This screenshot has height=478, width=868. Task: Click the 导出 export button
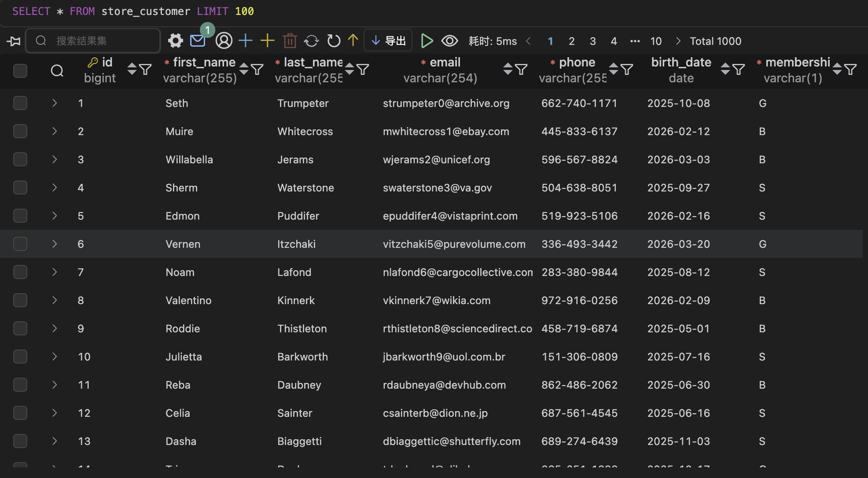point(388,41)
